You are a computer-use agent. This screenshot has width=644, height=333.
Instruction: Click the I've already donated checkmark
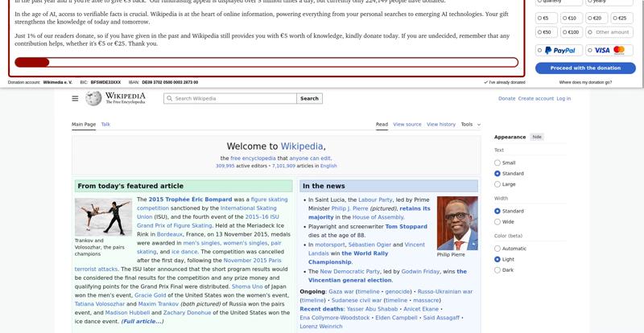486,82
